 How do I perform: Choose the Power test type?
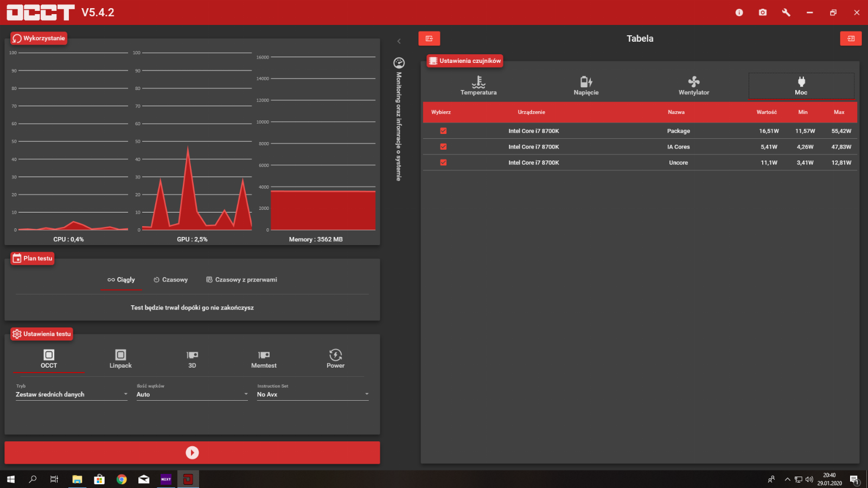point(335,359)
